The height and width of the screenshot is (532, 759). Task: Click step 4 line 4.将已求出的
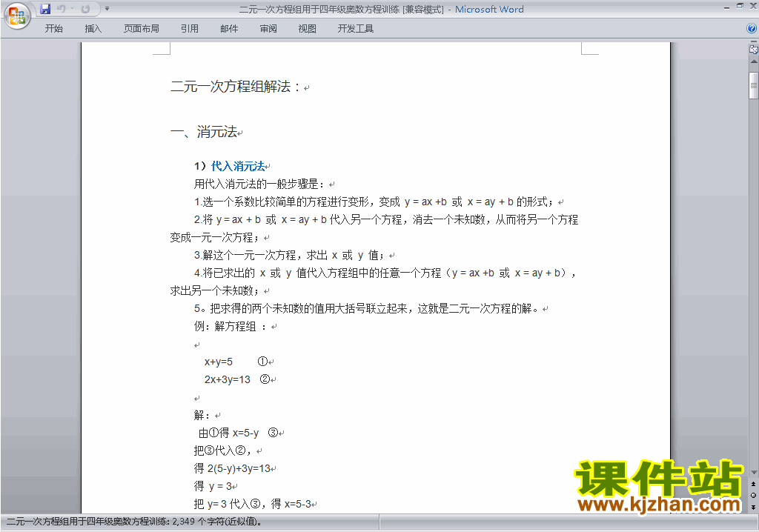[x=385, y=273]
